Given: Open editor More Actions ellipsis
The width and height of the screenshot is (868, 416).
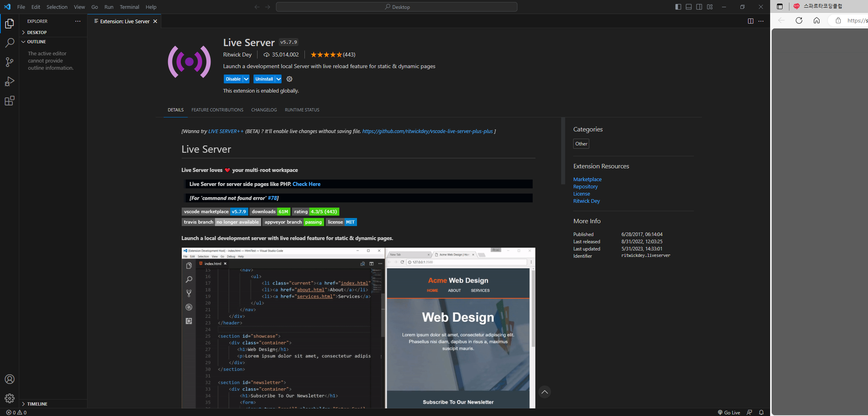Looking at the screenshot, I should point(761,21).
